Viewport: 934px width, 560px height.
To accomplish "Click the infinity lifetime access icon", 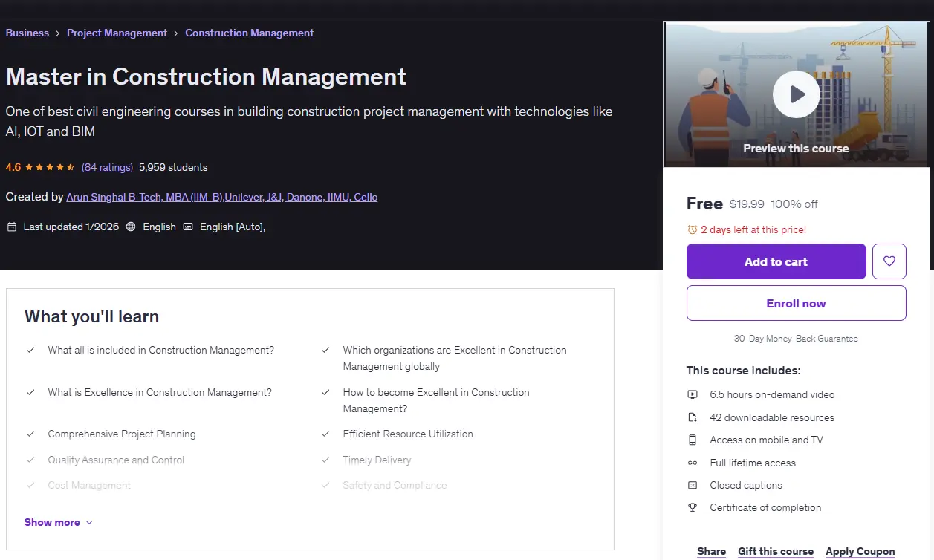I will tap(693, 463).
